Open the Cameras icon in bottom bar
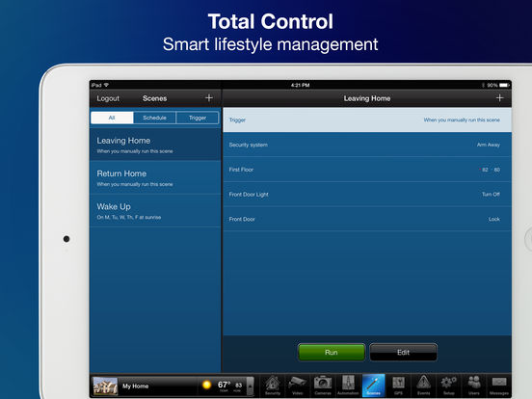532x399 pixels. 323,386
